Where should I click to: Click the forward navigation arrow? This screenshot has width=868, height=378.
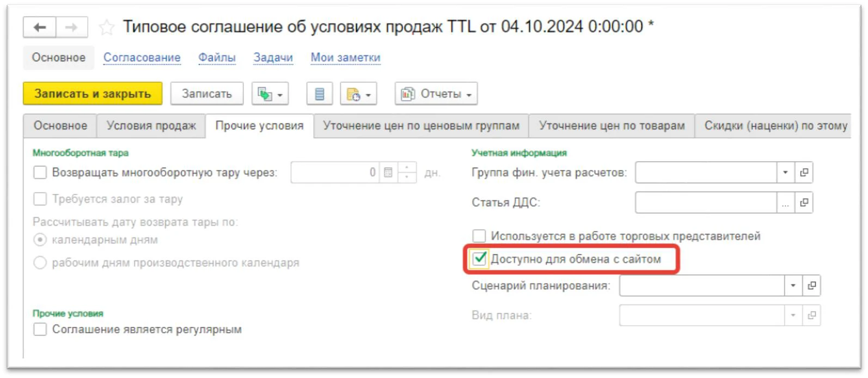pos(71,27)
